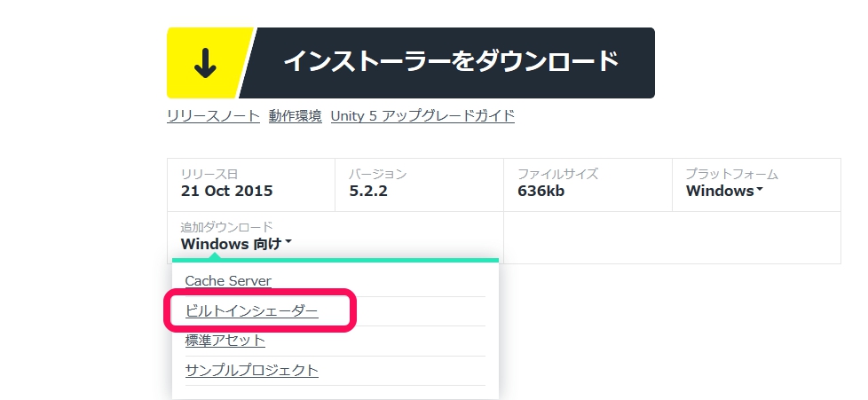The width and height of the screenshot is (868, 400).
Task: Expand the Windows platform dropdown
Action: [x=724, y=191]
